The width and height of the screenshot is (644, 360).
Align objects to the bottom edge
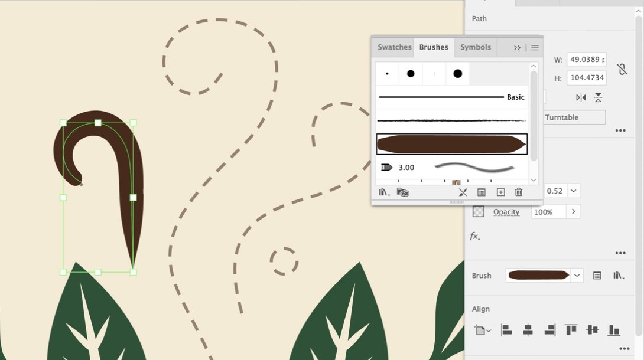(614, 330)
